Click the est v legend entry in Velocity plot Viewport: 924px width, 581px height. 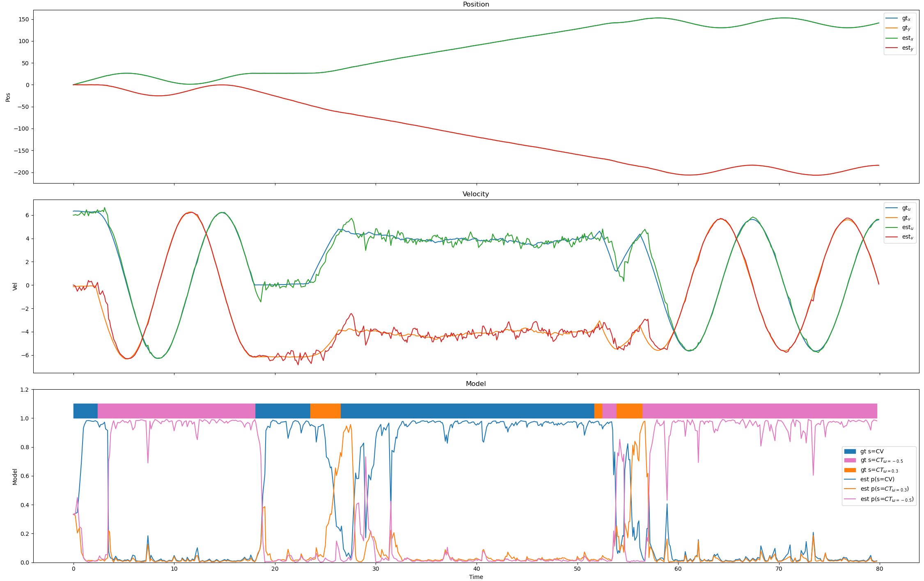907,237
